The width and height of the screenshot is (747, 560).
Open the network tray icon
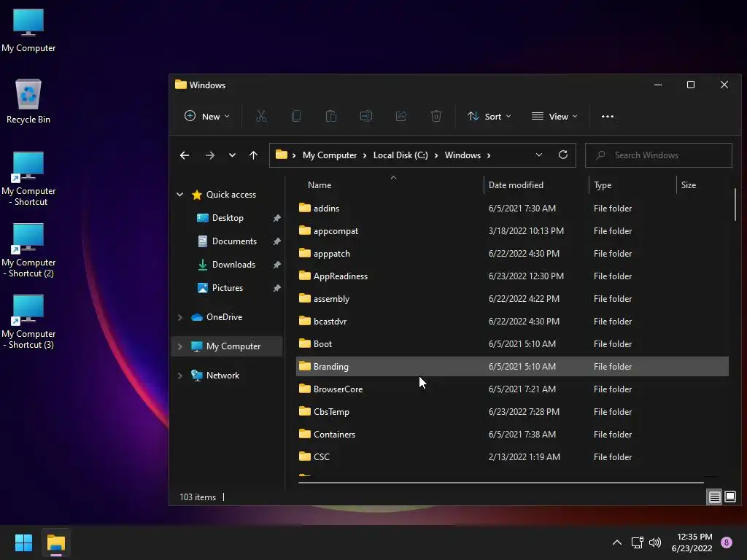tap(637, 542)
